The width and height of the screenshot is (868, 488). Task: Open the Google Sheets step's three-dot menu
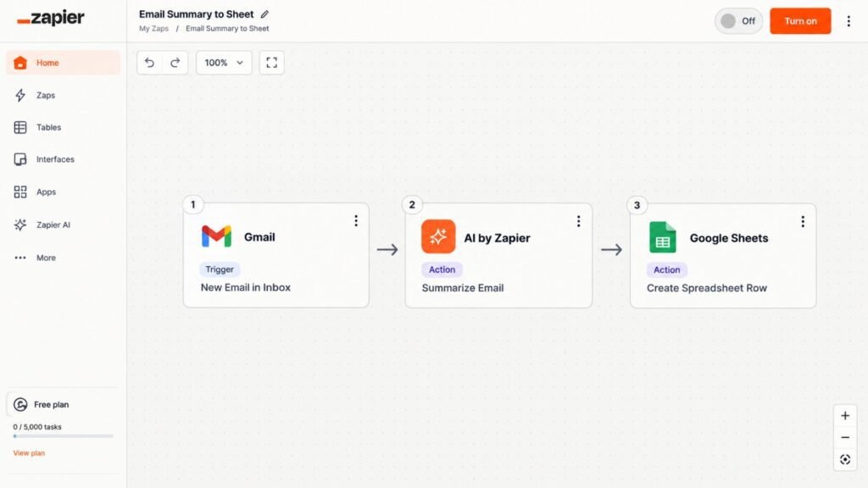[803, 221]
